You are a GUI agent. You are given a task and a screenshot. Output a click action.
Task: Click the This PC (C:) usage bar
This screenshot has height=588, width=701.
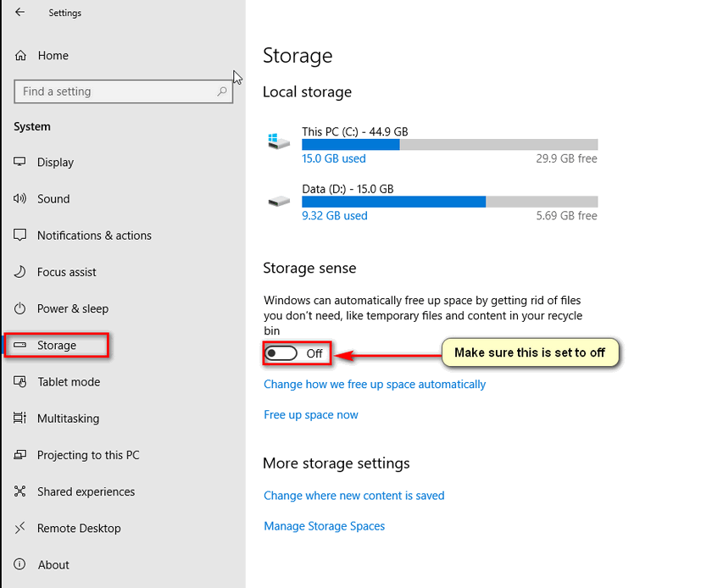pos(450,144)
